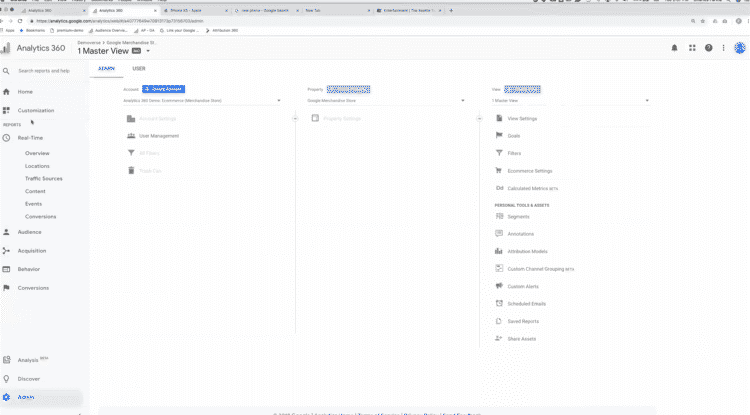Click the Real-Time clock icon
The image size is (750, 415).
point(6,138)
